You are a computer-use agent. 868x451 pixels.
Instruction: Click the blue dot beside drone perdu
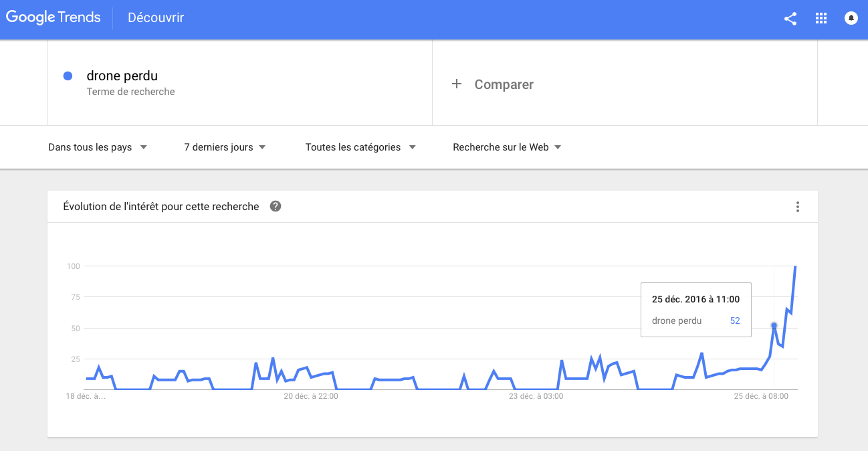68,76
